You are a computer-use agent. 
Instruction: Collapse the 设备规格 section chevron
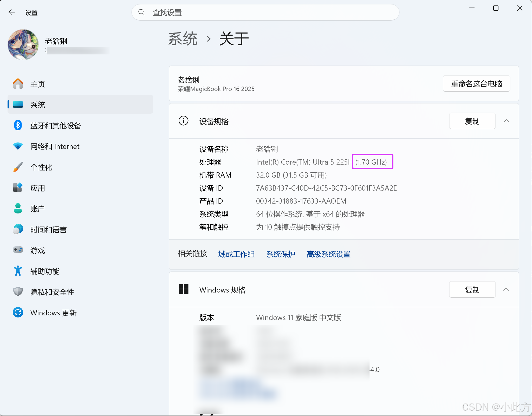point(506,121)
